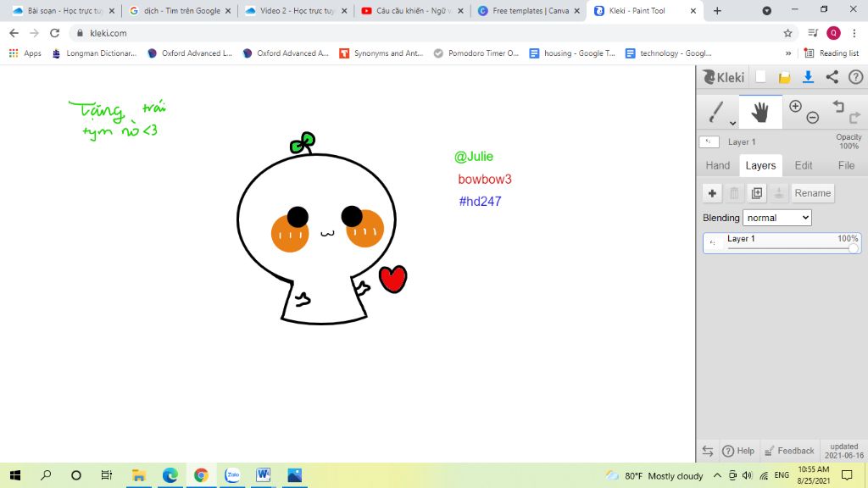Open the clock showing 10:55 AM

[x=813, y=475]
